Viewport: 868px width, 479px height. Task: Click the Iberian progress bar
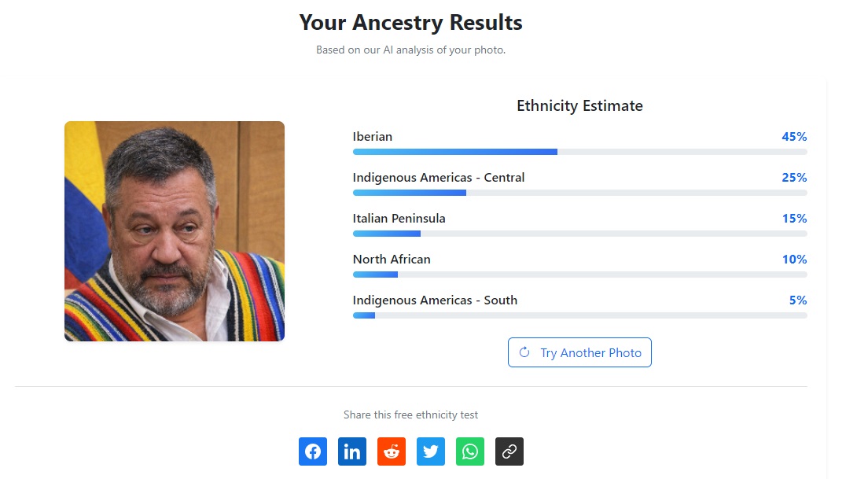pyautogui.click(x=579, y=152)
